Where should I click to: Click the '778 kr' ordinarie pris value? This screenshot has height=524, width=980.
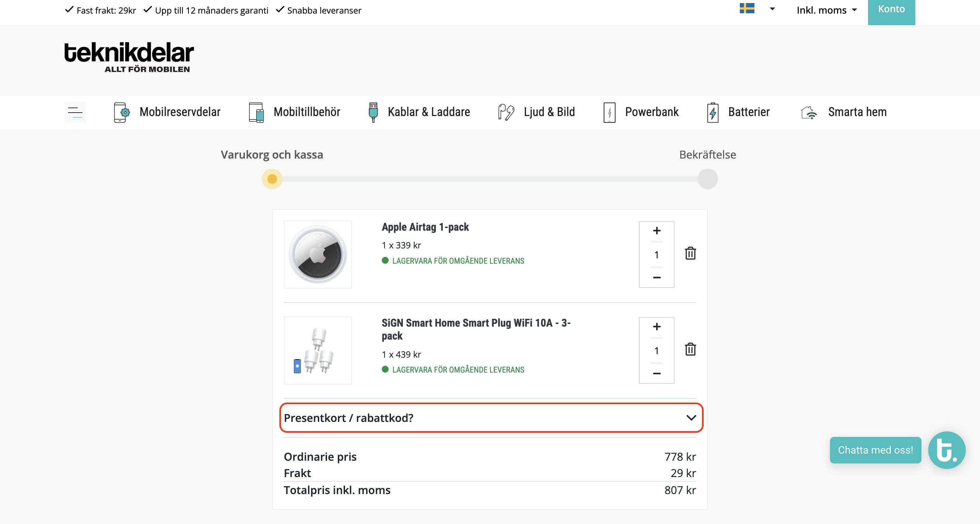(x=680, y=457)
